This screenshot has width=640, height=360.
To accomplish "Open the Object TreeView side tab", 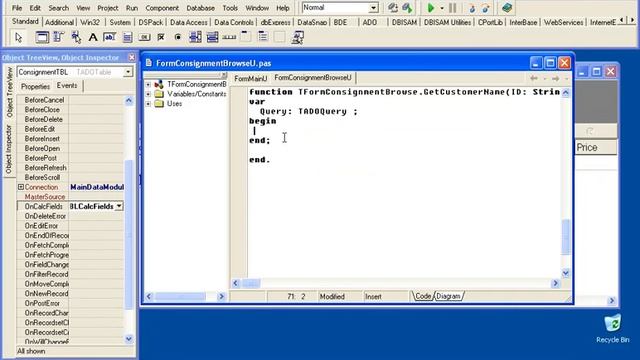I will (9, 92).
